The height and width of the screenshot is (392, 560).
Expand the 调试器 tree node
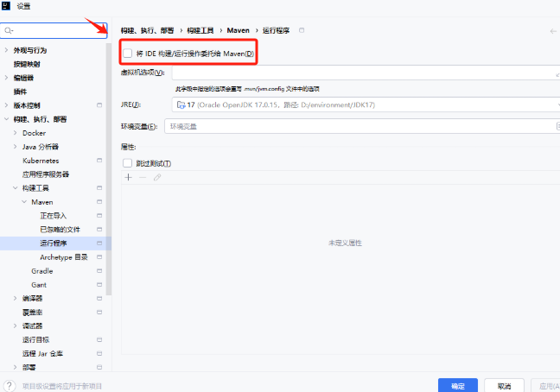click(15, 326)
